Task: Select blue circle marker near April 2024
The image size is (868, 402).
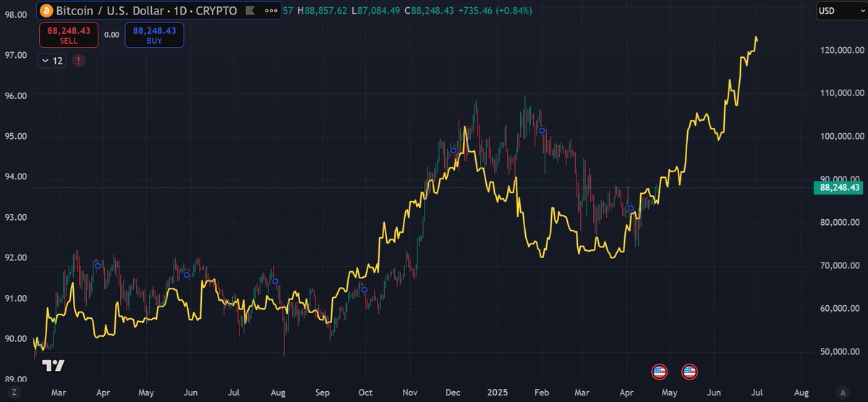Action: coord(98,266)
